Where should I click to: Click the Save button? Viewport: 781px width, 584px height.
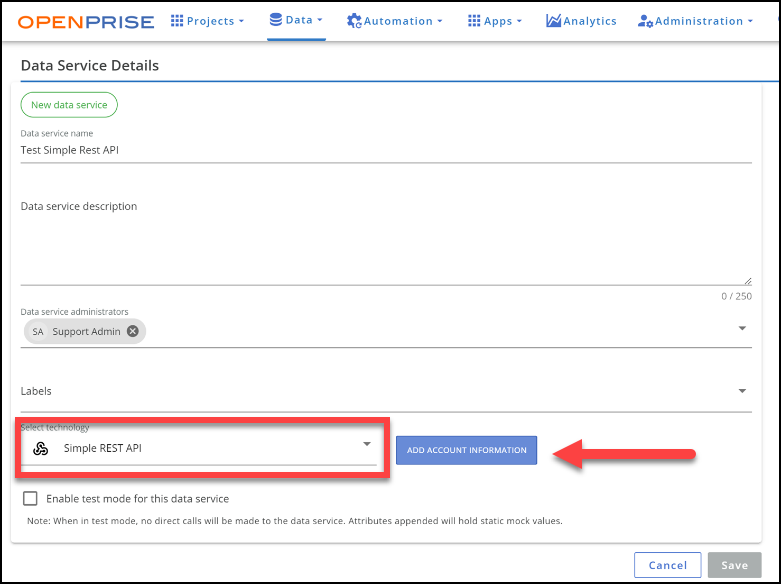click(x=735, y=565)
